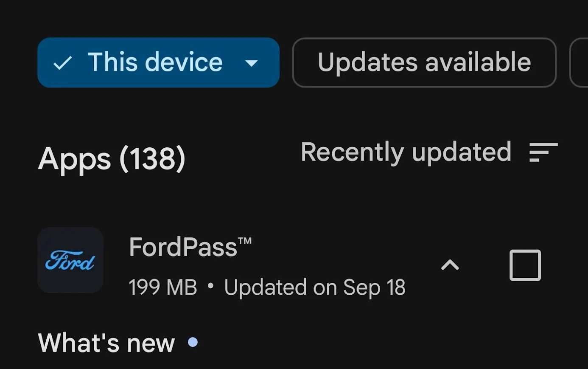The width and height of the screenshot is (588, 369).
Task: Open the This device dropdown arrow
Action: (x=252, y=63)
